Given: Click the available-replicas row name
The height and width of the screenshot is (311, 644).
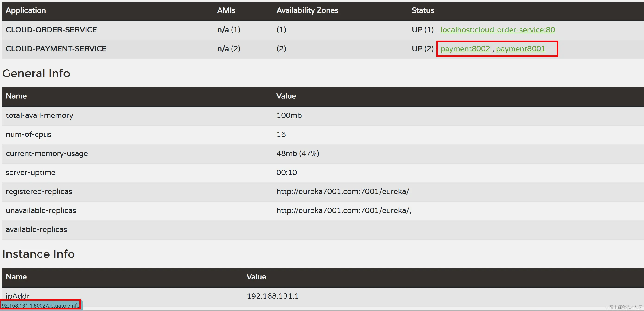Looking at the screenshot, I should (x=36, y=229).
